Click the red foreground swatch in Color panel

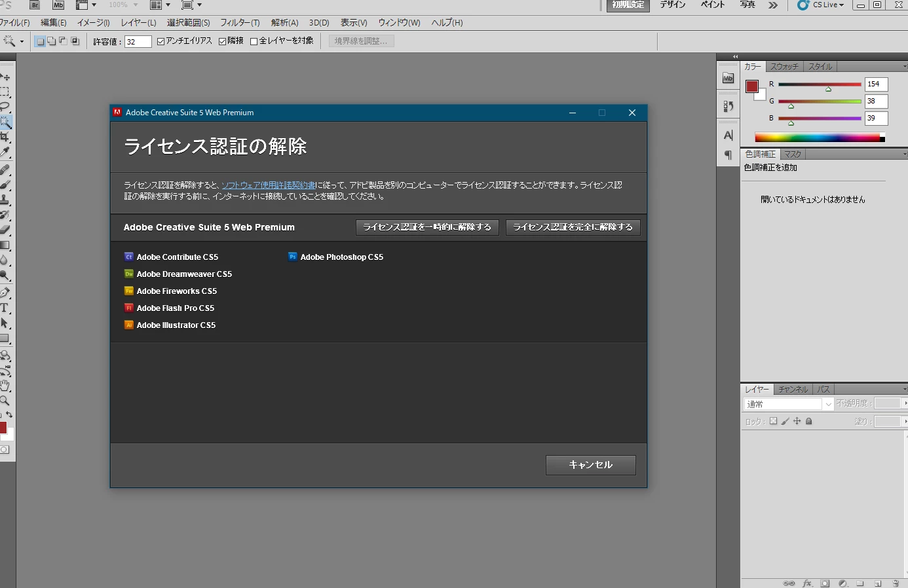(752, 86)
